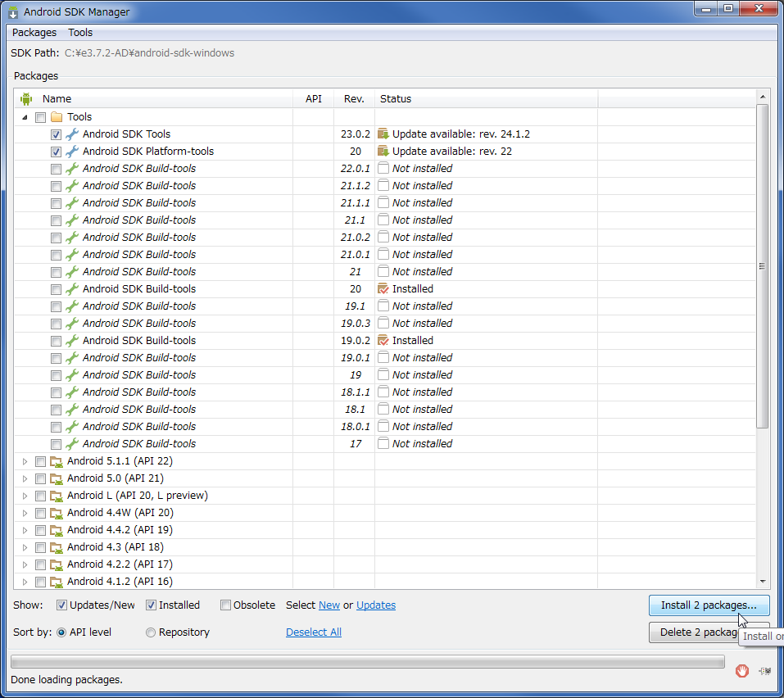This screenshot has height=698, width=784.
Task: Expand the Android L (API 20, L preview) node
Action: click(x=25, y=496)
